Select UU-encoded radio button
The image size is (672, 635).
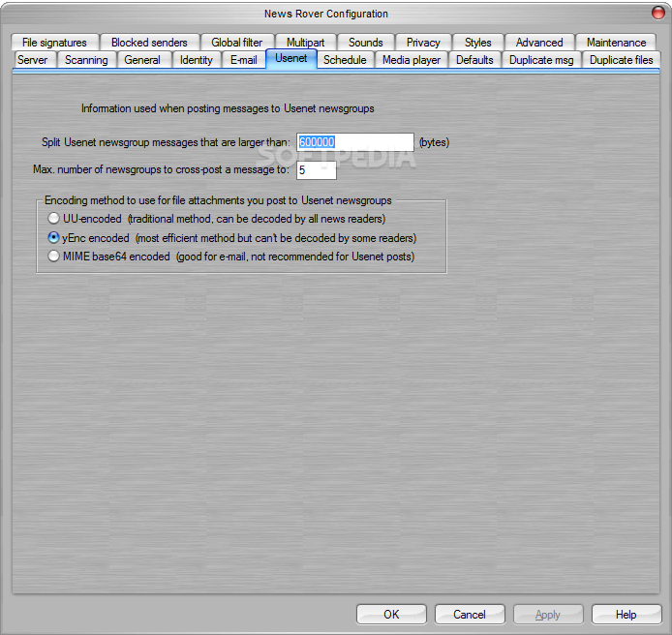tap(53, 219)
